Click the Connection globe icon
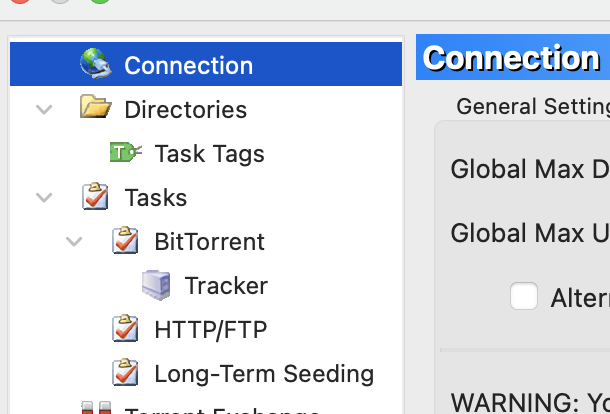This screenshot has height=414, width=610. coord(95,65)
